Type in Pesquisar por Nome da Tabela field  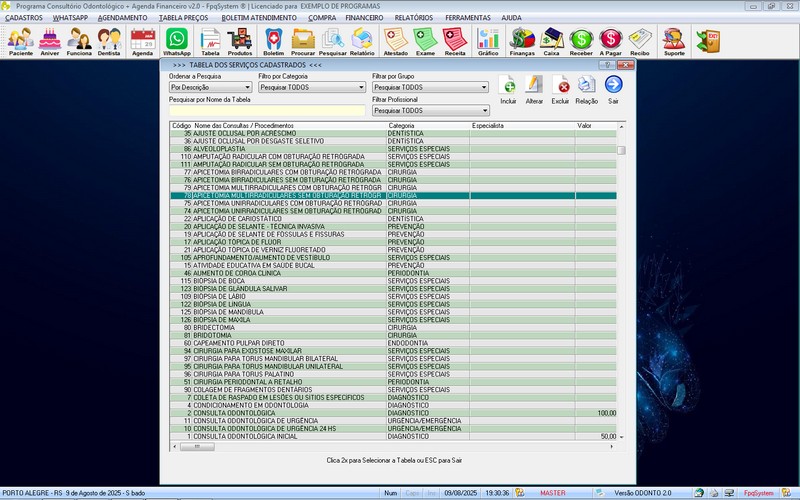click(267, 111)
